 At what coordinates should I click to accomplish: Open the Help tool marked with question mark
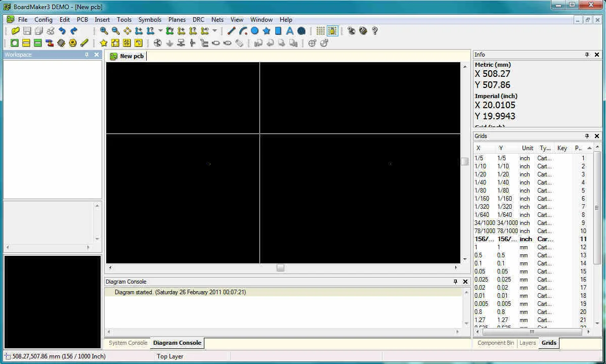pyautogui.click(x=374, y=31)
